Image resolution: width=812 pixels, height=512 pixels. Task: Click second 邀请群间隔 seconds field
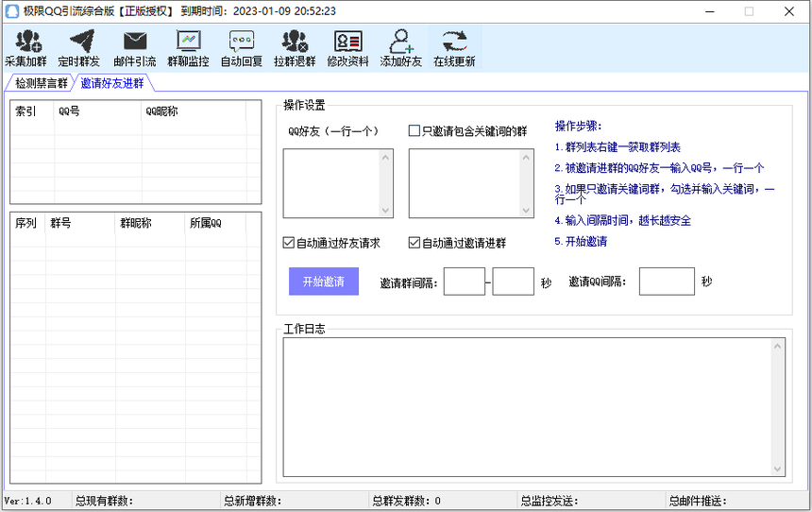tap(514, 282)
